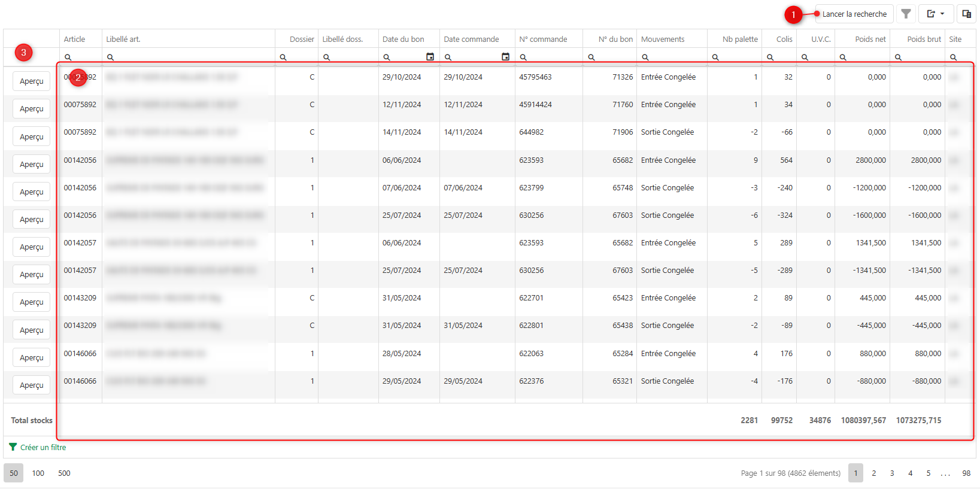Image resolution: width=980 pixels, height=489 pixels.
Task: Jump to last page 98
Action: pyautogui.click(x=966, y=473)
